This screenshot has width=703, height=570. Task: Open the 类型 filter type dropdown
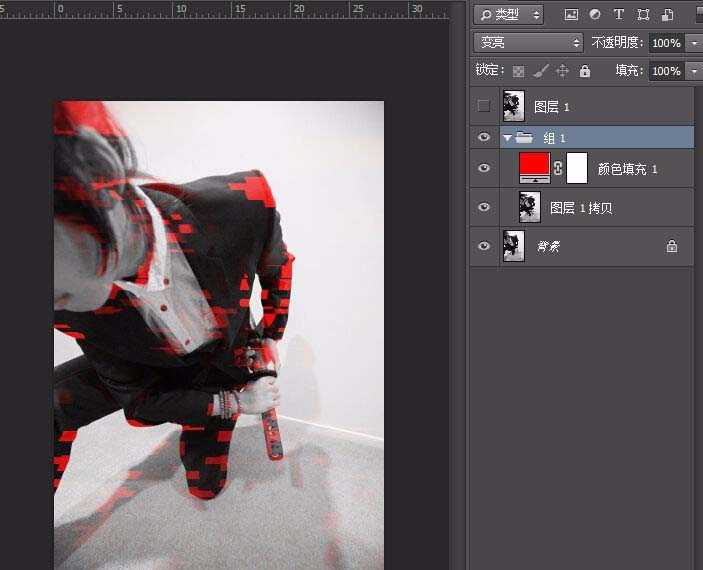508,15
